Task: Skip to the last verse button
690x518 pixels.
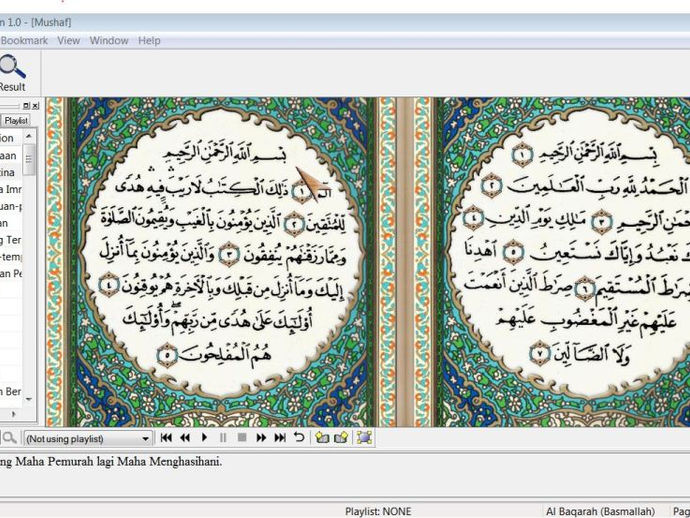Action: 280,437
